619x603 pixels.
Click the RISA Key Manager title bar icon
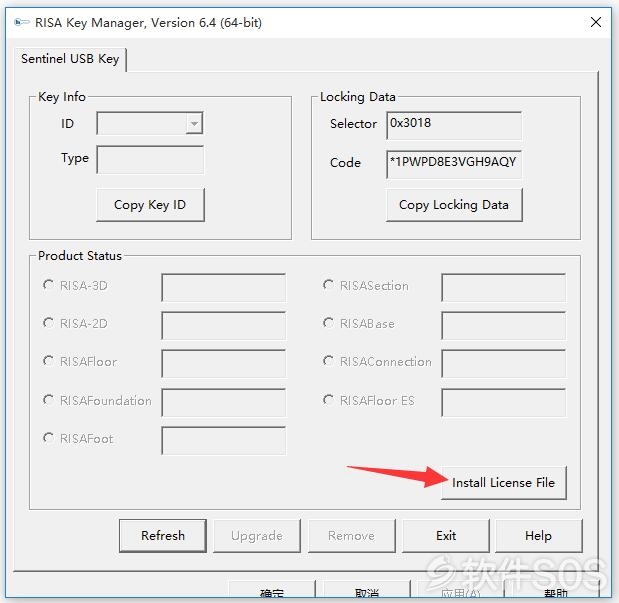click(21, 22)
